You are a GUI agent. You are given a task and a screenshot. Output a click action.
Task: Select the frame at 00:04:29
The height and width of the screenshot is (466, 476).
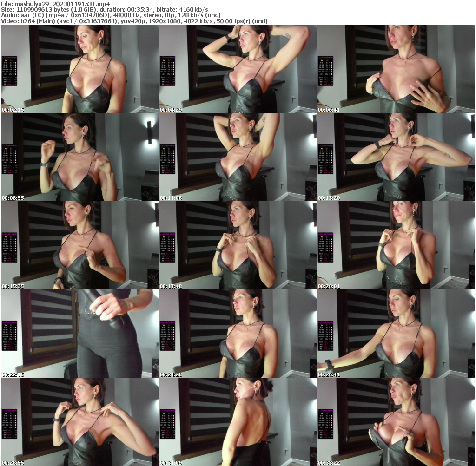238,69
